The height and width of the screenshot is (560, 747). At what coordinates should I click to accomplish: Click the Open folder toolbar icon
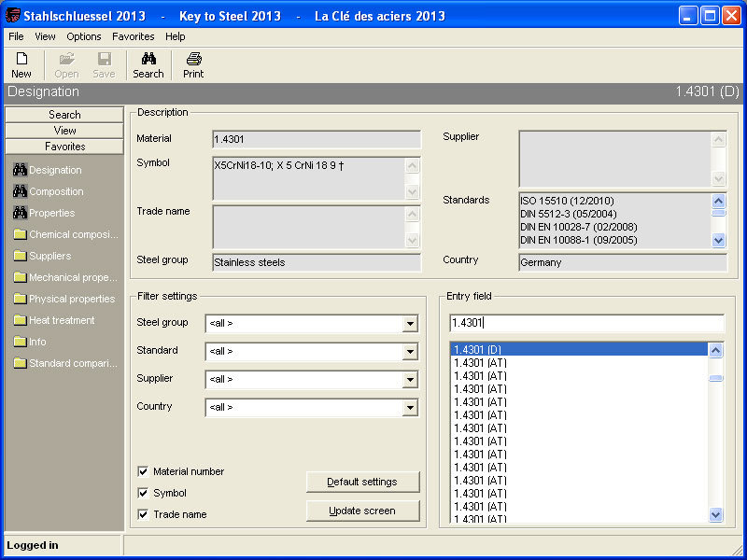[x=66, y=59]
